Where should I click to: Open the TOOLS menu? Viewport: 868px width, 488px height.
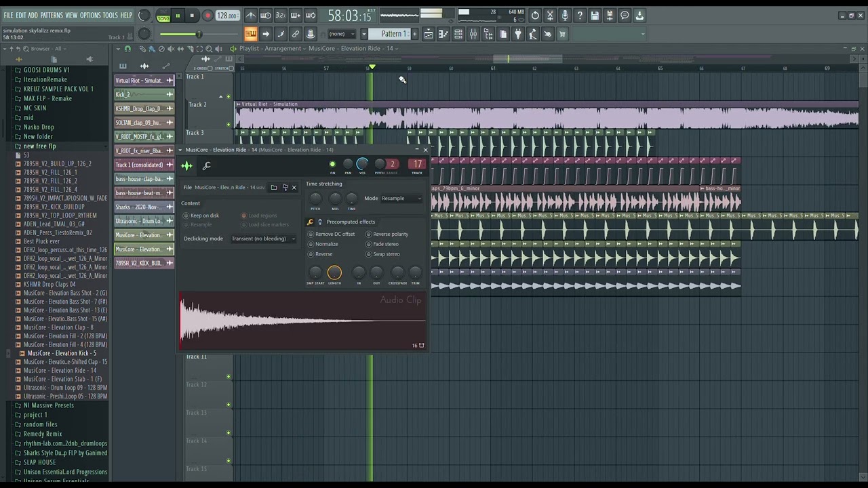[110, 15]
